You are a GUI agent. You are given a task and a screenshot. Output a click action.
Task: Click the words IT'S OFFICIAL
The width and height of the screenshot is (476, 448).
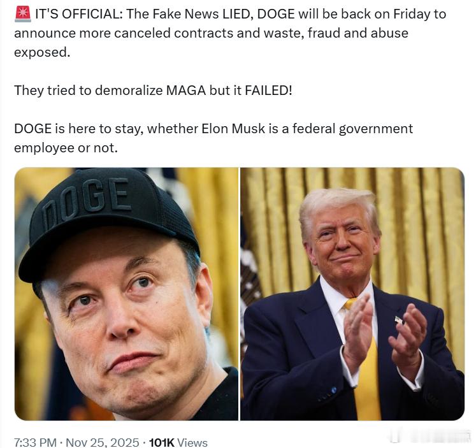click(x=79, y=14)
